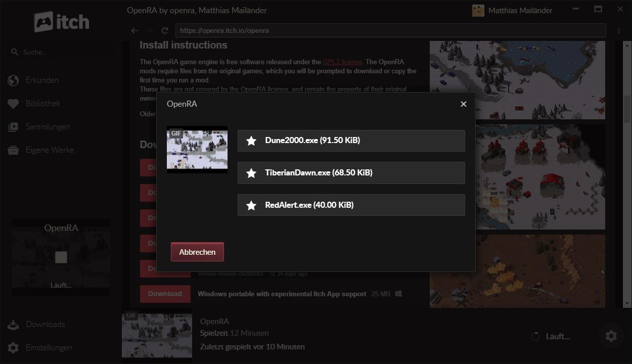This screenshot has height=364, width=632.
Task: Select the RedAlert.exe executable
Action: click(351, 205)
